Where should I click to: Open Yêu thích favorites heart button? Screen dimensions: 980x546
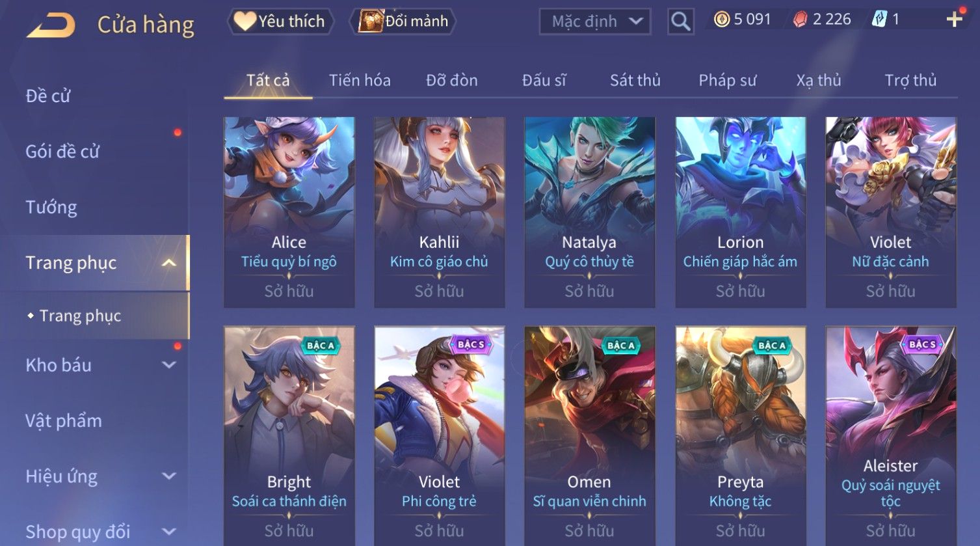(280, 21)
